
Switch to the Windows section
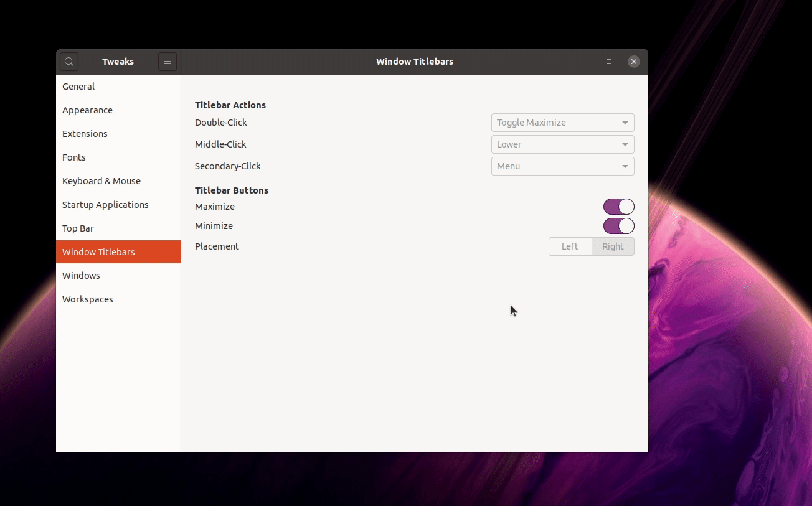(x=81, y=275)
